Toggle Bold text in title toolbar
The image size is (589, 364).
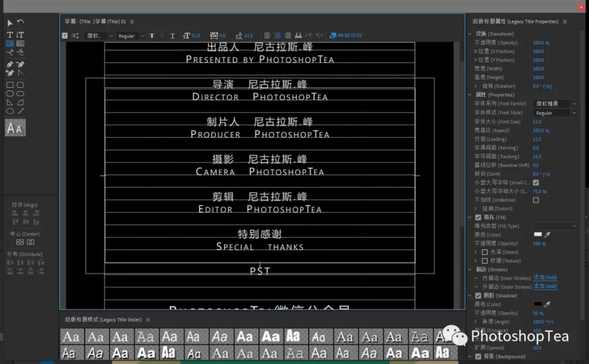click(152, 35)
